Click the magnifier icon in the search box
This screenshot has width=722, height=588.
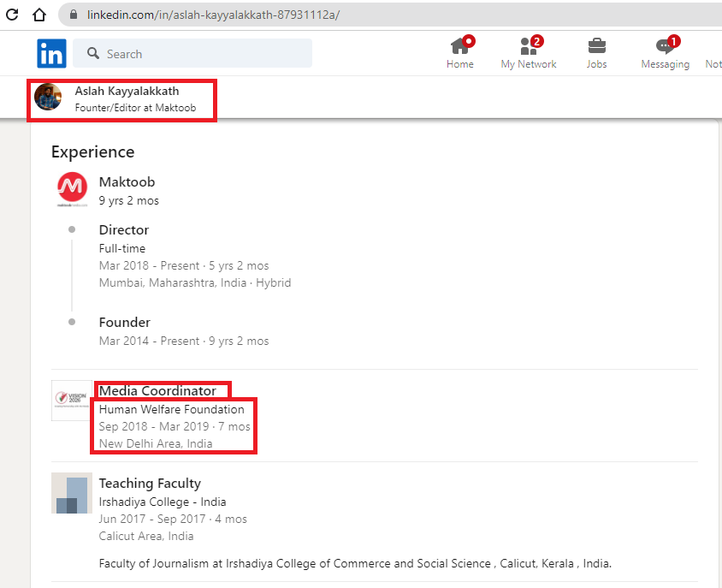point(93,53)
